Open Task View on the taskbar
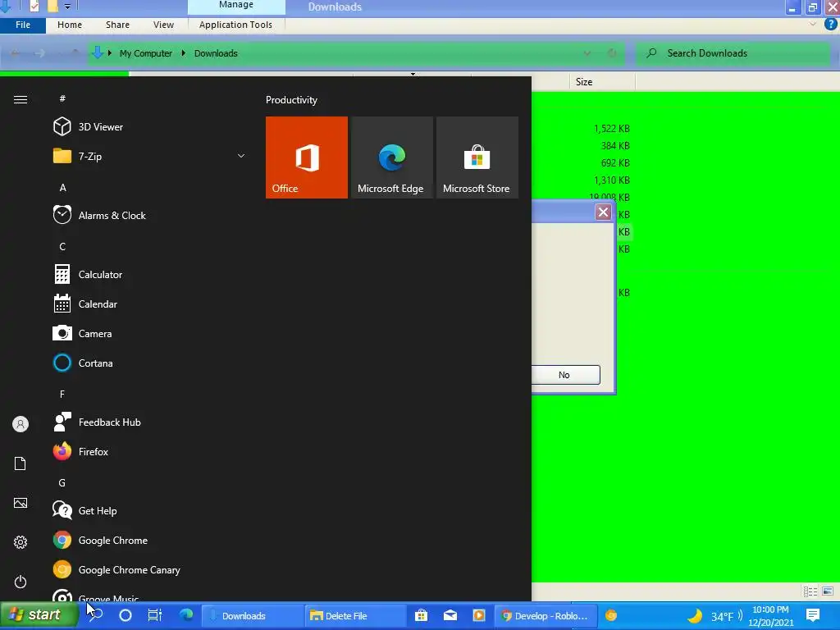 [155, 615]
